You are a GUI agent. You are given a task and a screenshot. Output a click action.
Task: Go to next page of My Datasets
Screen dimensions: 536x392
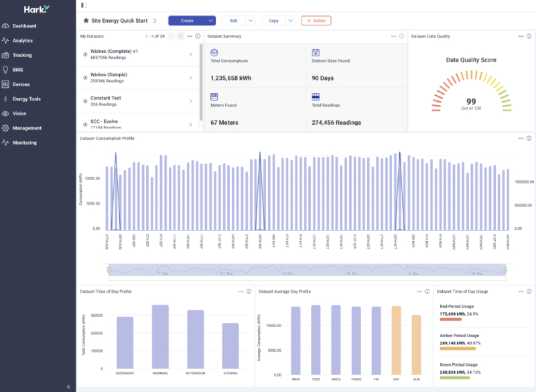pos(180,36)
